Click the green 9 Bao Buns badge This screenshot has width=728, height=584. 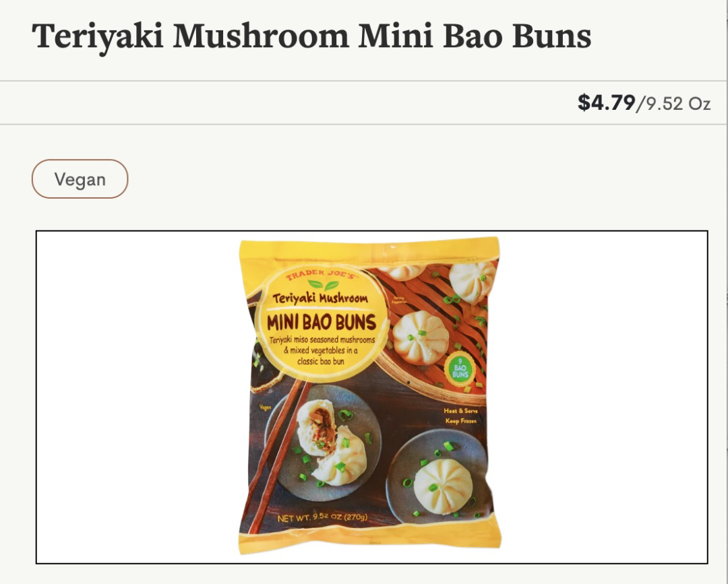tap(460, 370)
